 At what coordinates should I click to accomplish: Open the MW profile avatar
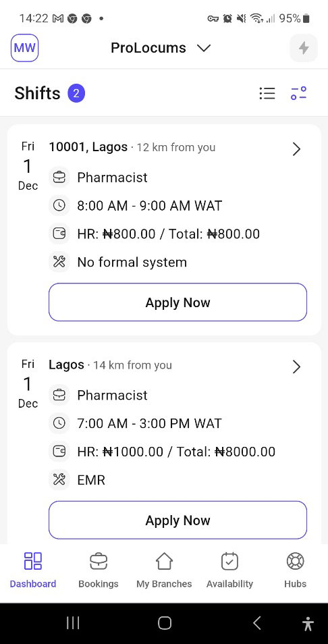click(24, 48)
